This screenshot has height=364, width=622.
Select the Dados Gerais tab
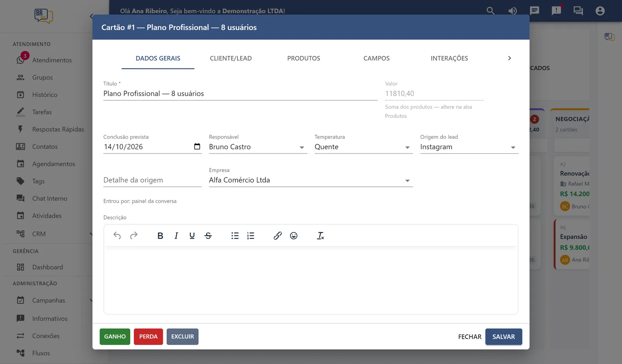(158, 58)
